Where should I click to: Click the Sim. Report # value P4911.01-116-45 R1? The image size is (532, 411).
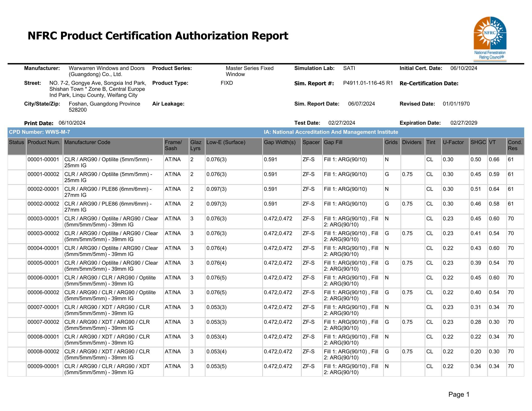click(368, 83)
